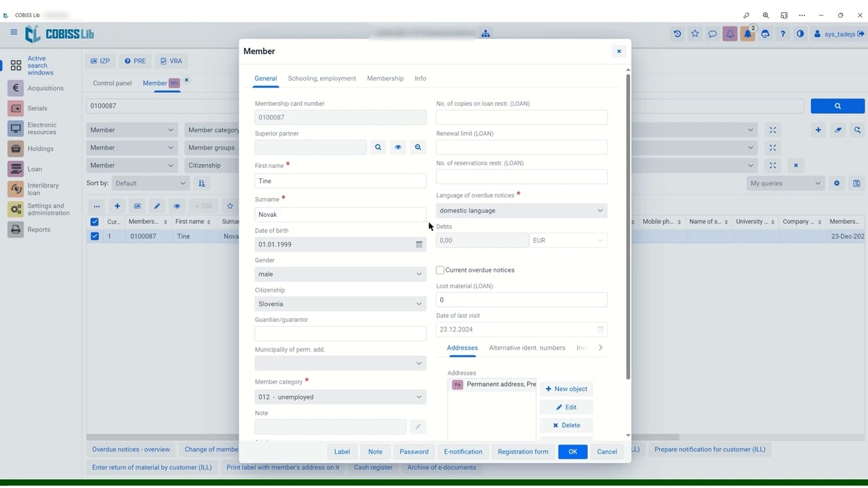Open Alternative ident. numbers tab
This screenshot has height=488, width=868.
[x=527, y=348]
